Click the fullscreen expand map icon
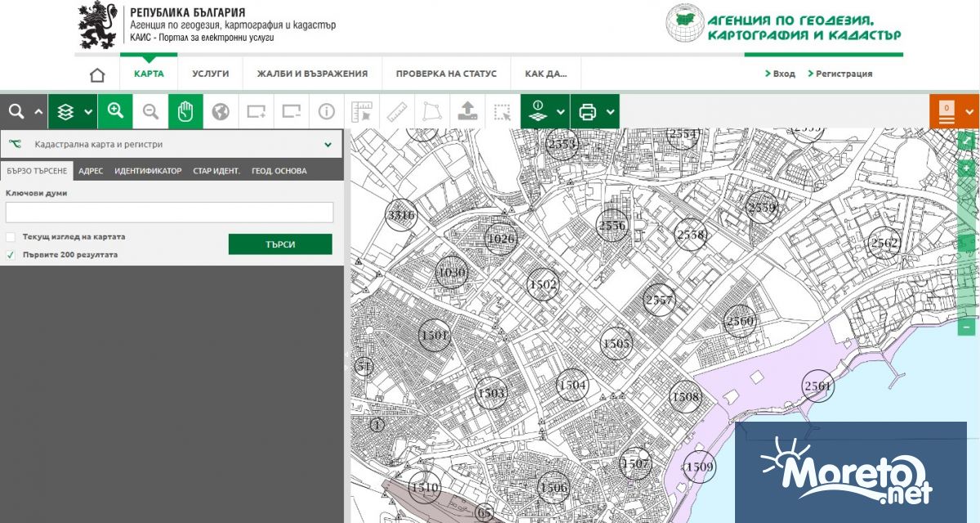 coord(966,141)
